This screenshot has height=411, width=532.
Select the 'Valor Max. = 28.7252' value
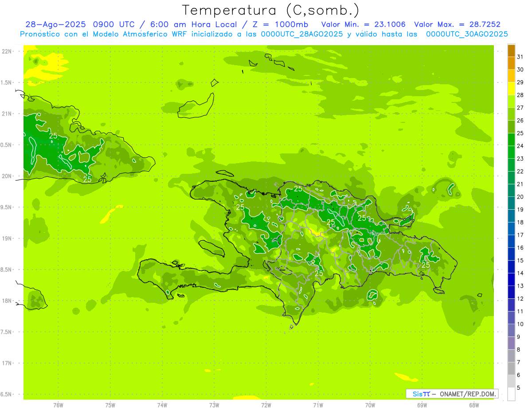(457, 24)
